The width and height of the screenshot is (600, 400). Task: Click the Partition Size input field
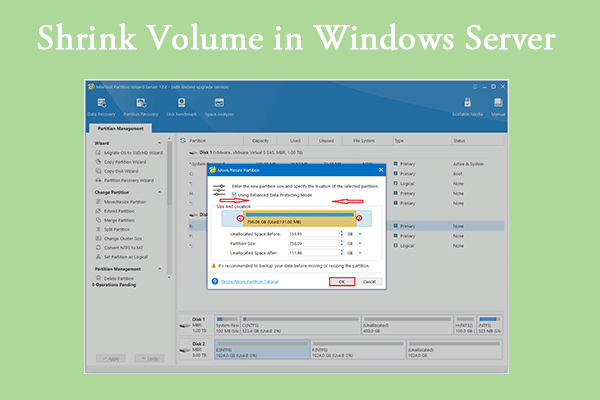314,243
